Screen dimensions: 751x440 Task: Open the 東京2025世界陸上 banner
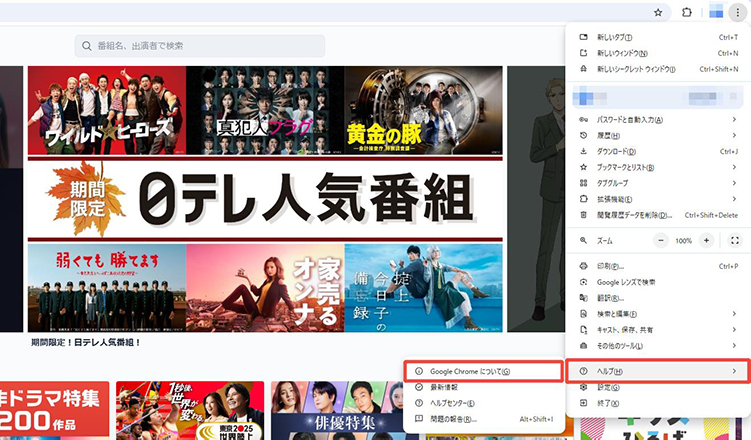pyautogui.click(x=190, y=410)
